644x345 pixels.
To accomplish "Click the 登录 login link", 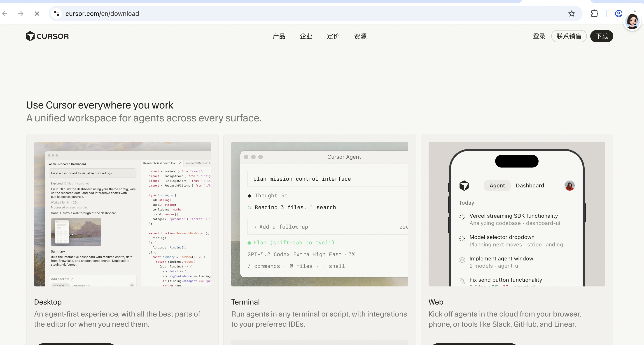I will [x=539, y=36].
